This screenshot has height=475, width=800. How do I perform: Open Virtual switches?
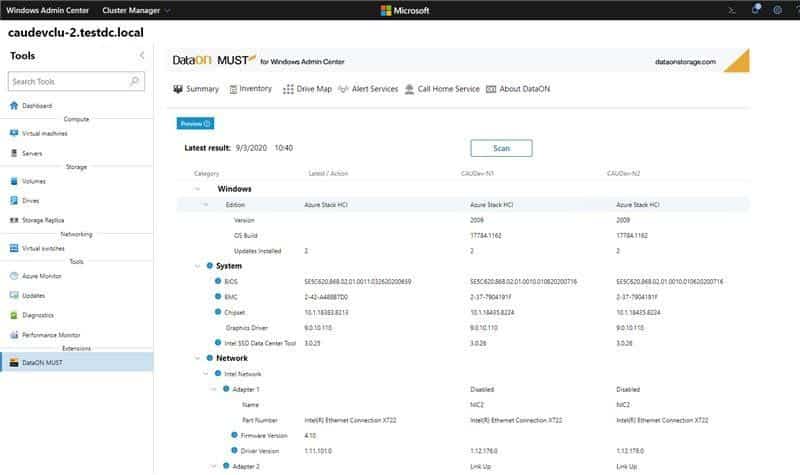tap(37, 248)
